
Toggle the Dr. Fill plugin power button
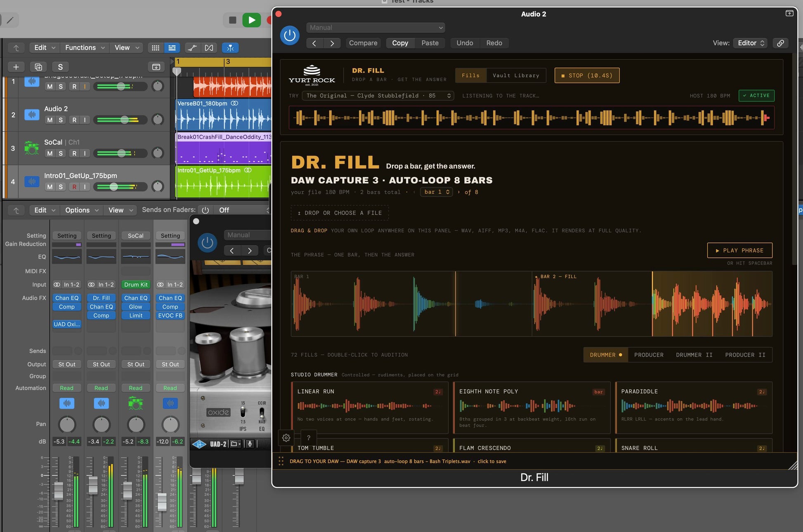point(290,35)
